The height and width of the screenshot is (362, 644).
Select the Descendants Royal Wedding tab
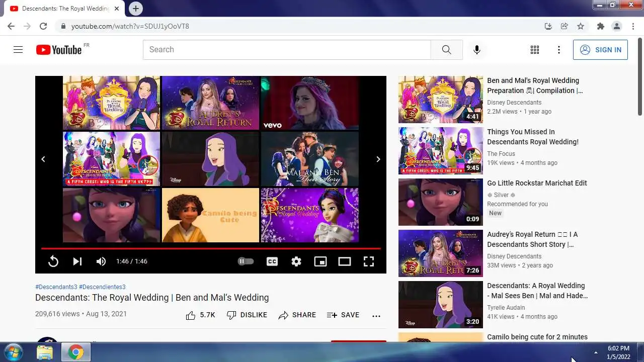tap(63, 9)
